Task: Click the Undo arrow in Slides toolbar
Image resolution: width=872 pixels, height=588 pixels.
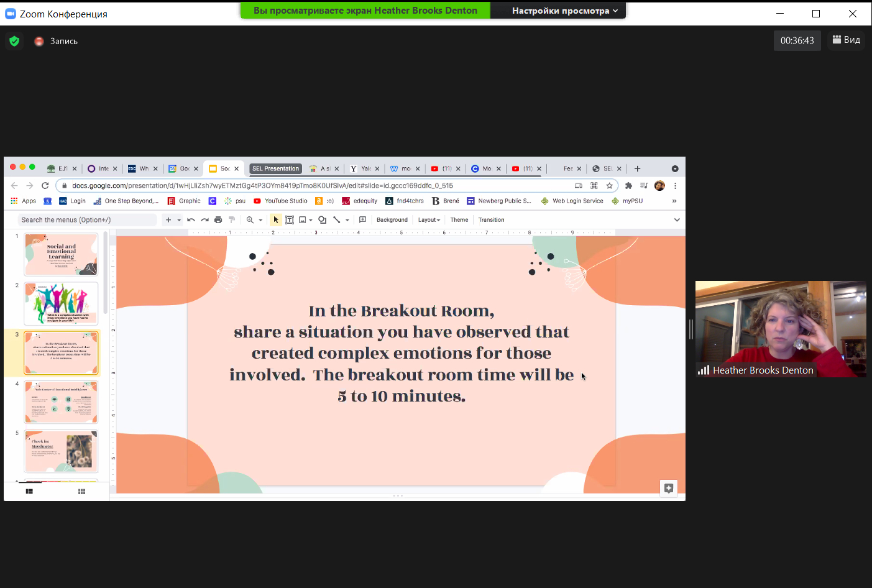Action: (191, 220)
